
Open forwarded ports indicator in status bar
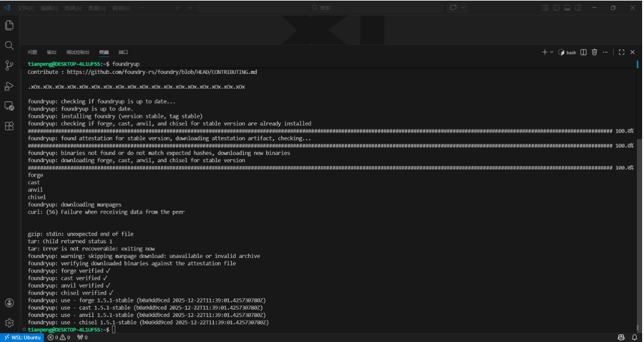point(83,338)
